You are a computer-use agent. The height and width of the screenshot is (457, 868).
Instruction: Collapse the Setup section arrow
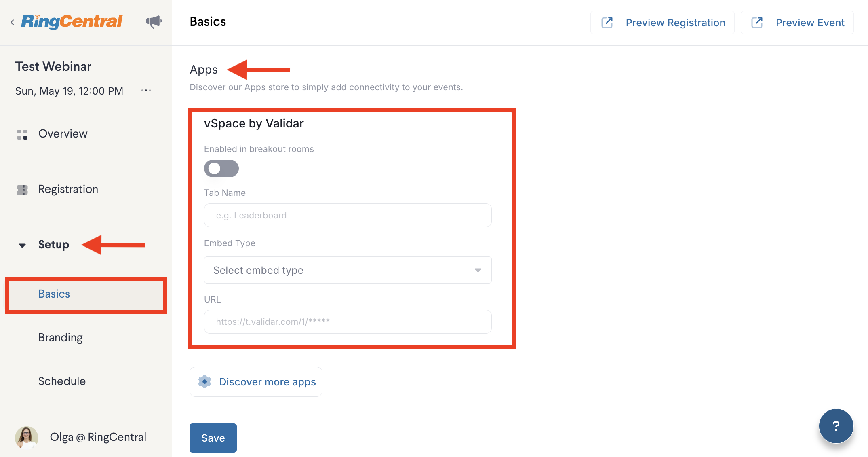point(22,245)
